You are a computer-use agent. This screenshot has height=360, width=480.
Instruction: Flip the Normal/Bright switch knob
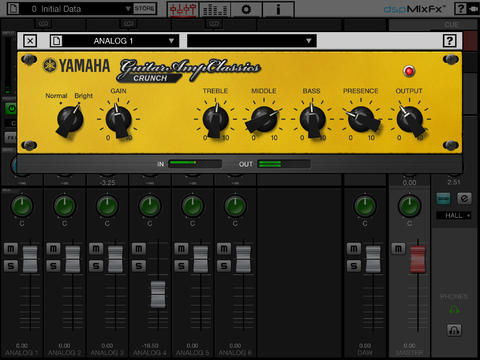click(70, 120)
